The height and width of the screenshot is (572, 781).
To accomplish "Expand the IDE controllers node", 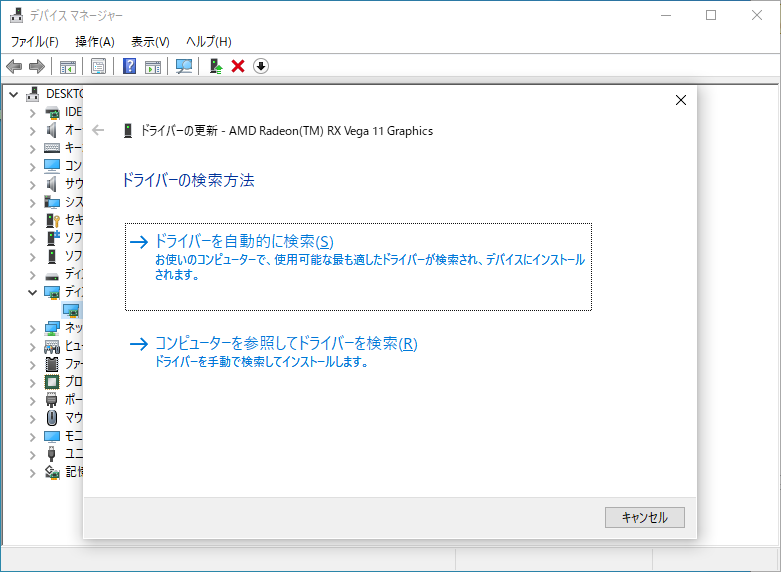I will (x=33, y=113).
